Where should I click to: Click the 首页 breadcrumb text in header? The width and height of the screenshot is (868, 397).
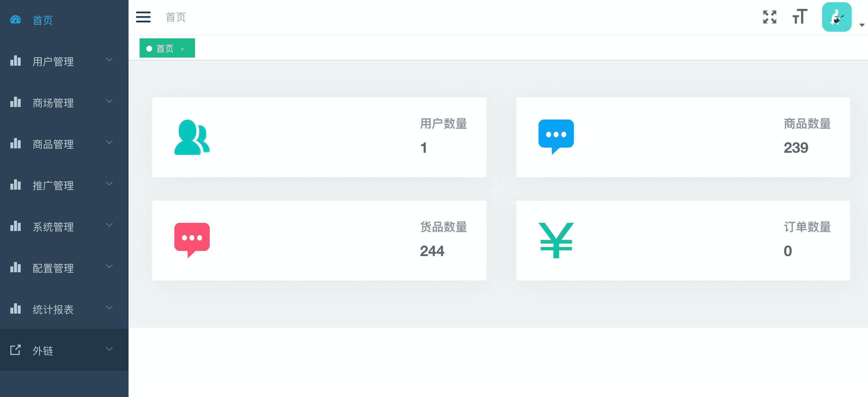click(x=176, y=17)
